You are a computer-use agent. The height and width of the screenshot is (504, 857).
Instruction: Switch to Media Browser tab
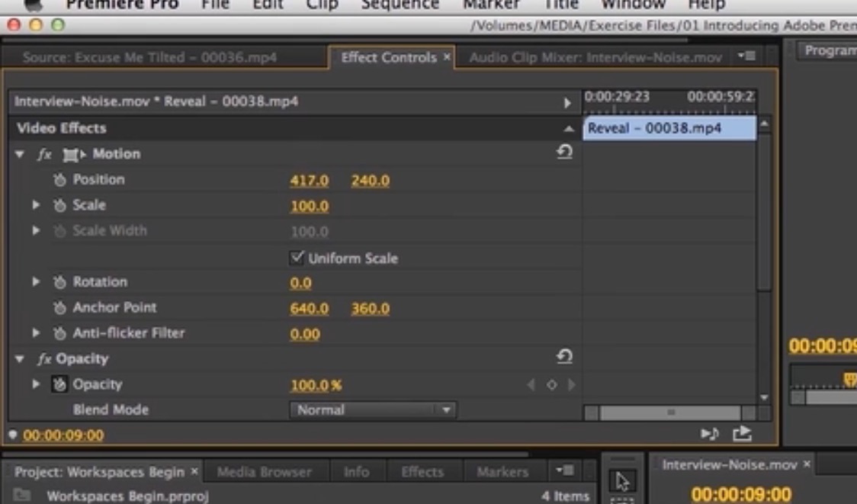point(264,472)
